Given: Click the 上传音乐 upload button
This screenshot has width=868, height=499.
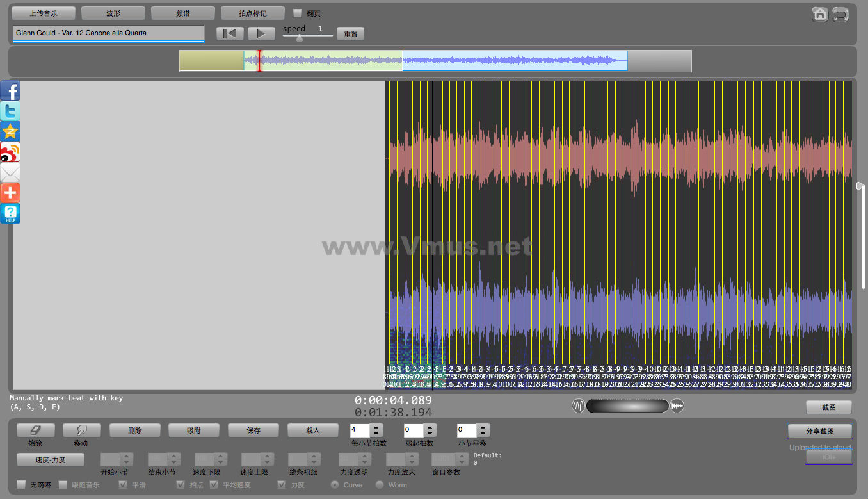Looking at the screenshot, I should pos(44,13).
